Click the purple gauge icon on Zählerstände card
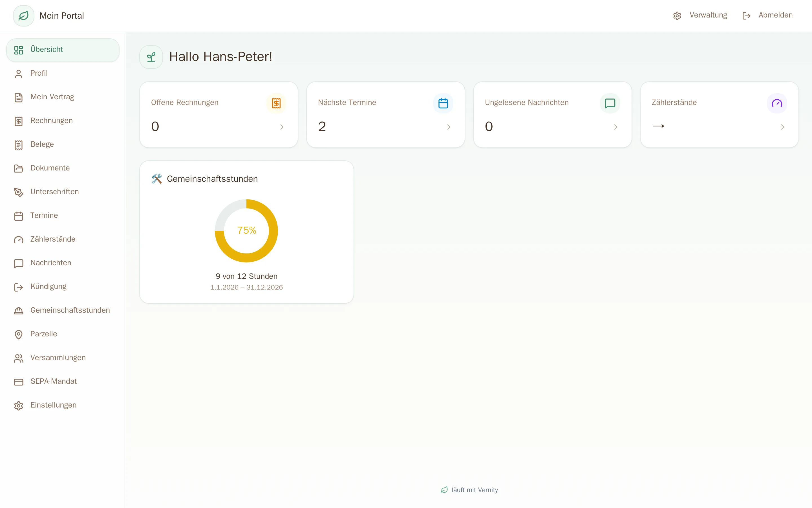The width and height of the screenshot is (812, 508). [777, 103]
